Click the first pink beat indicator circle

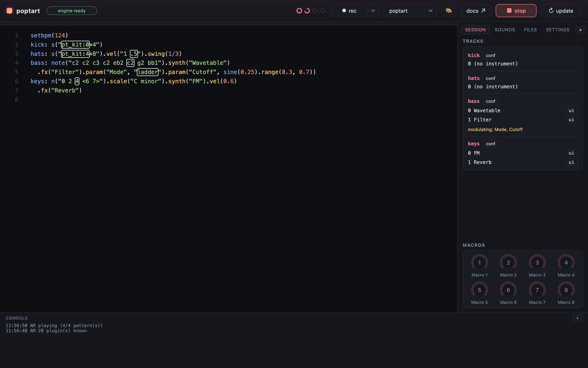click(x=299, y=11)
